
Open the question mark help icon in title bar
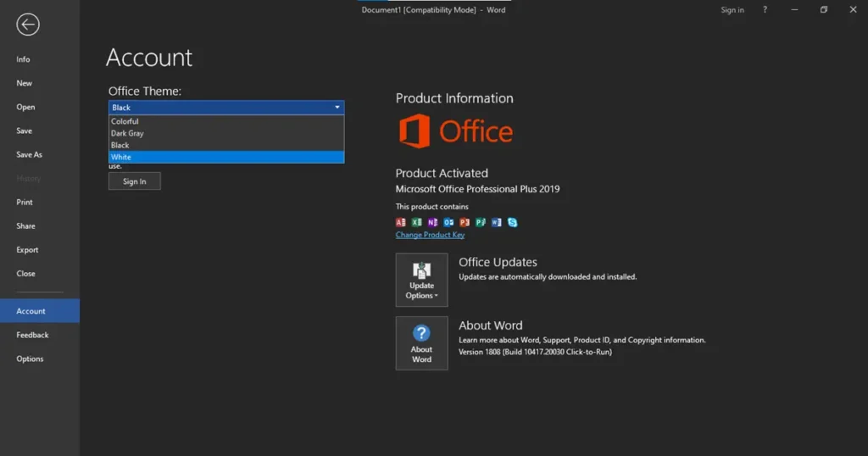(x=765, y=10)
